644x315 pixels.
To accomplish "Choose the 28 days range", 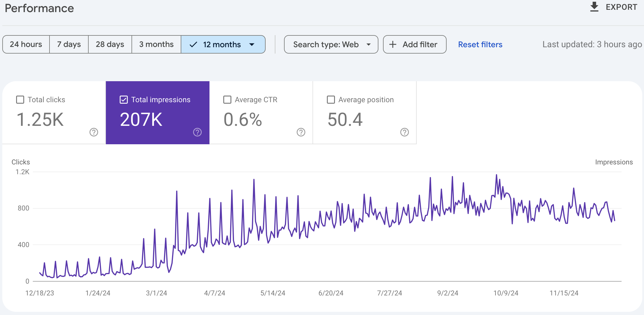I will [110, 44].
